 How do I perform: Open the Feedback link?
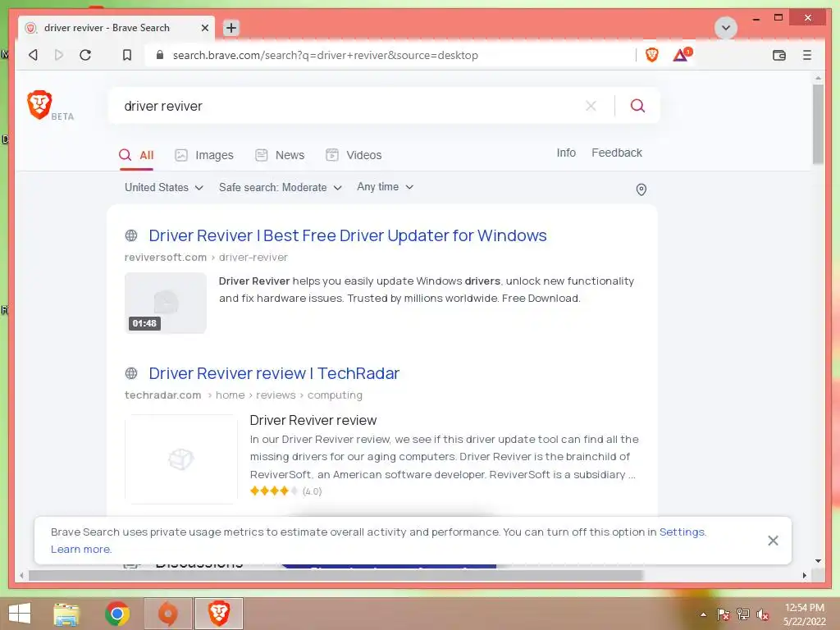(x=617, y=153)
